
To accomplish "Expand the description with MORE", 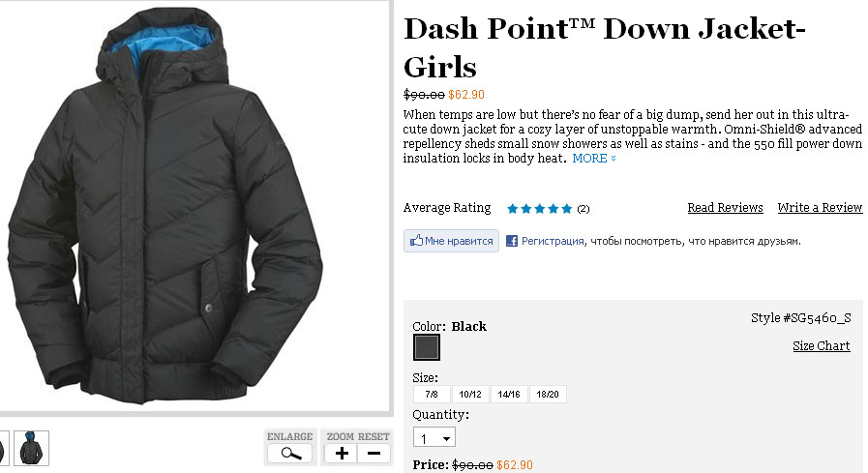I will [x=594, y=159].
